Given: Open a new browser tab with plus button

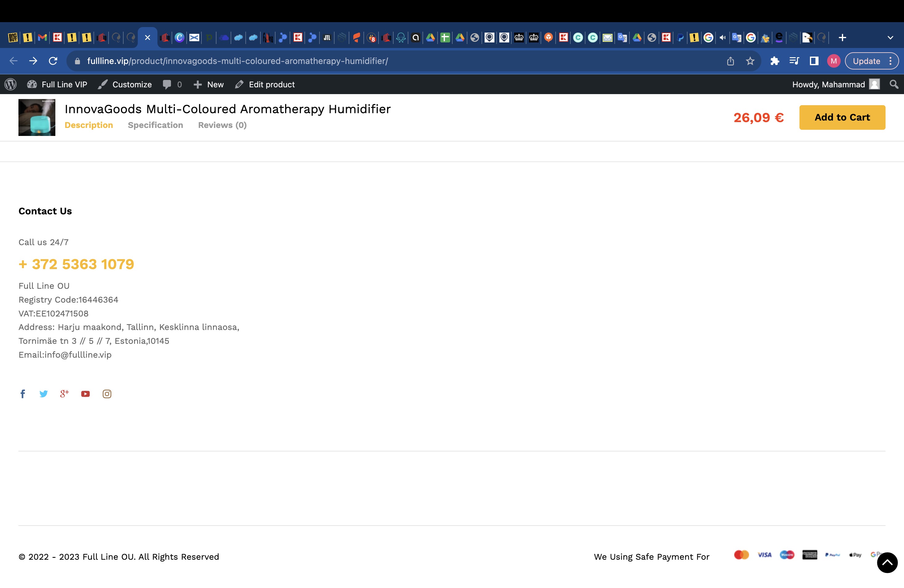Looking at the screenshot, I should pyautogui.click(x=843, y=38).
